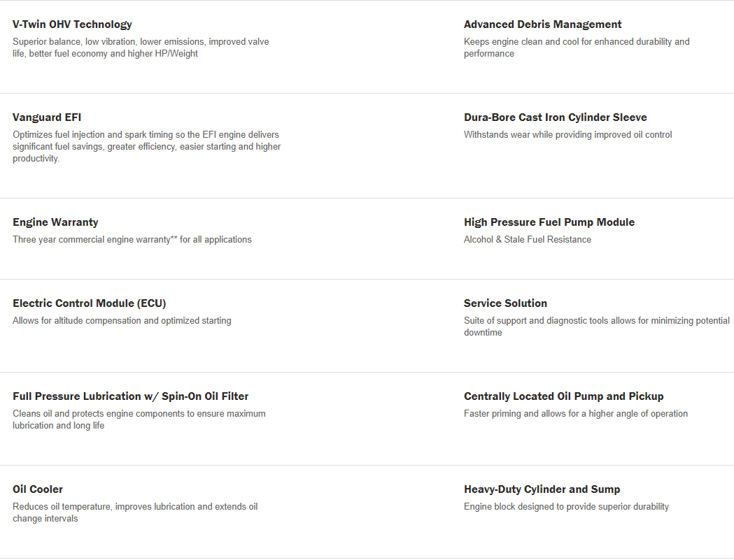Click the Full Pressure Lubrication w/ Spin-On Oil Filter title

click(x=131, y=396)
